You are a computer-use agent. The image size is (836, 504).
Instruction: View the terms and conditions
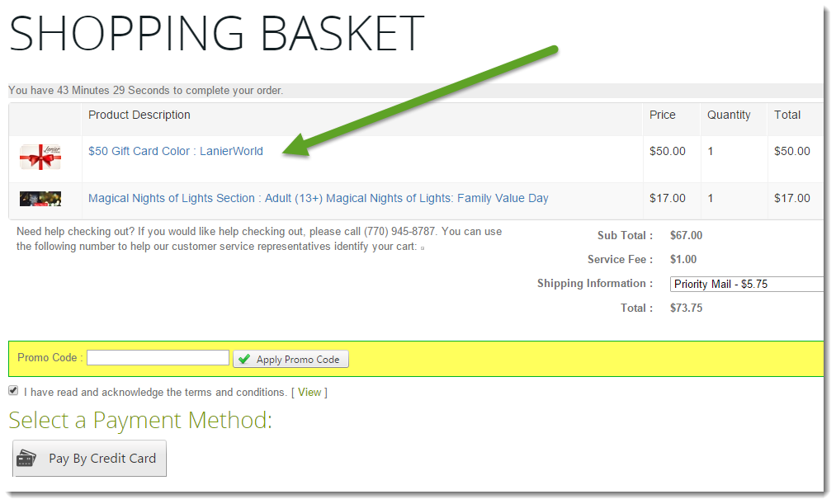(x=309, y=392)
